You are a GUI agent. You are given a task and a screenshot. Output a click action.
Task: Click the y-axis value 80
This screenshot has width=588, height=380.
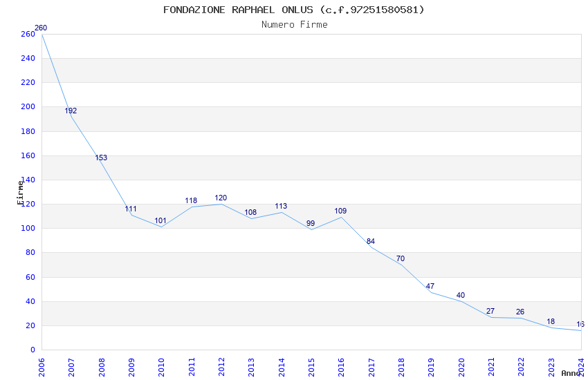30,252
